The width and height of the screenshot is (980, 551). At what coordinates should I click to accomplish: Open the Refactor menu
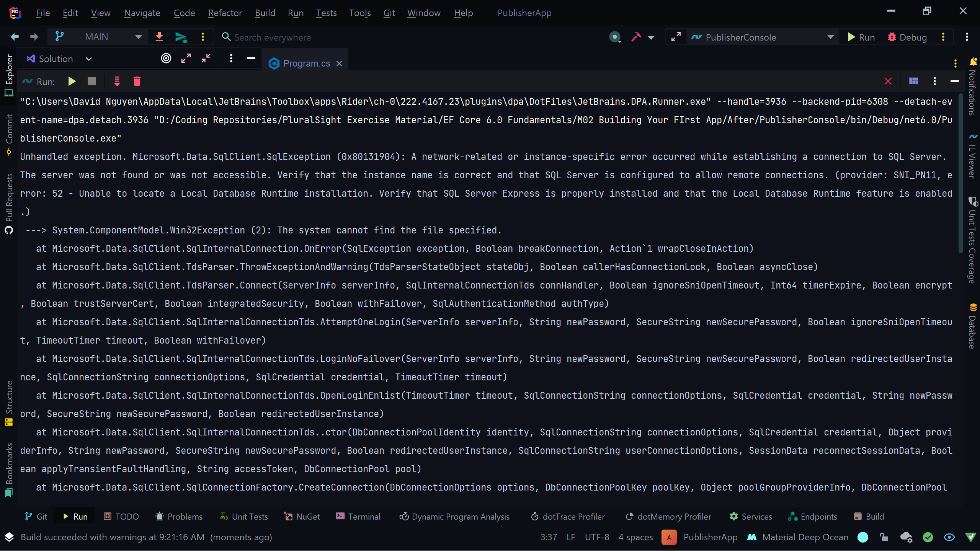(x=225, y=13)
